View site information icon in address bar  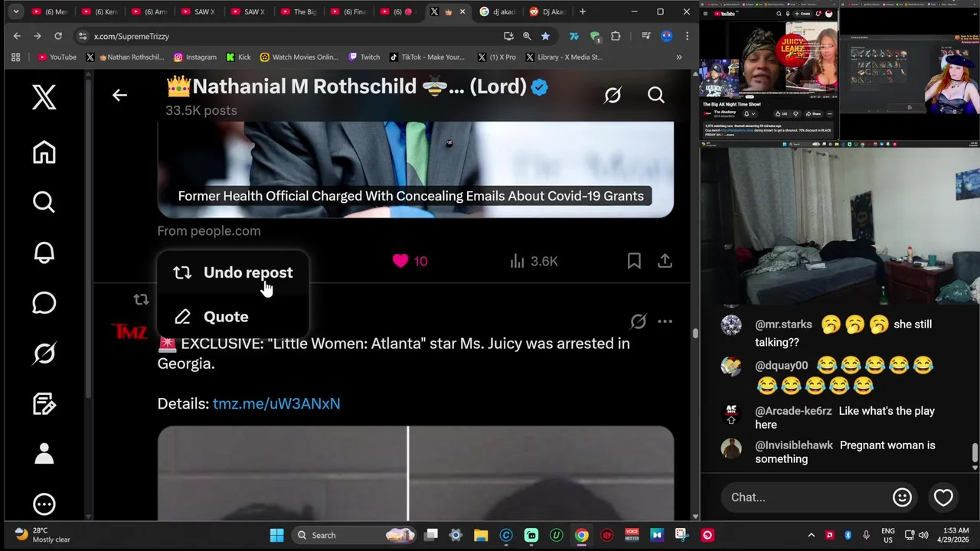point(82,36)
